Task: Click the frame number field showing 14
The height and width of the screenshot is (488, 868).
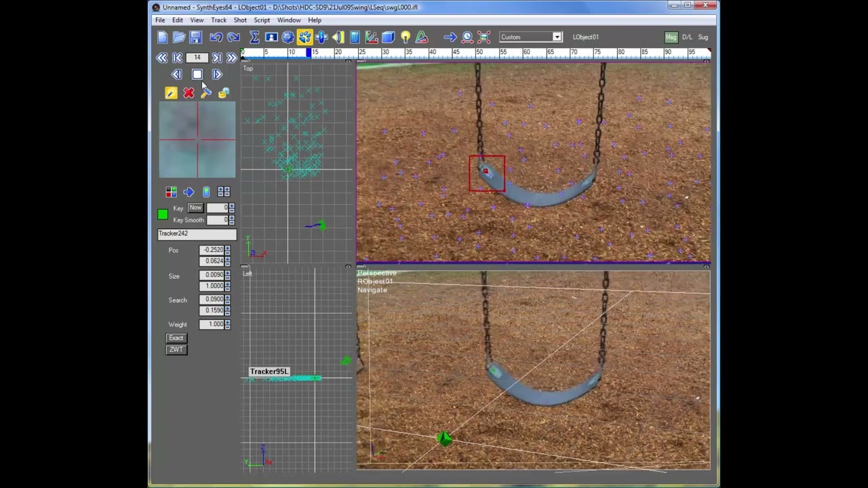Action: click(x=197, y=58)
